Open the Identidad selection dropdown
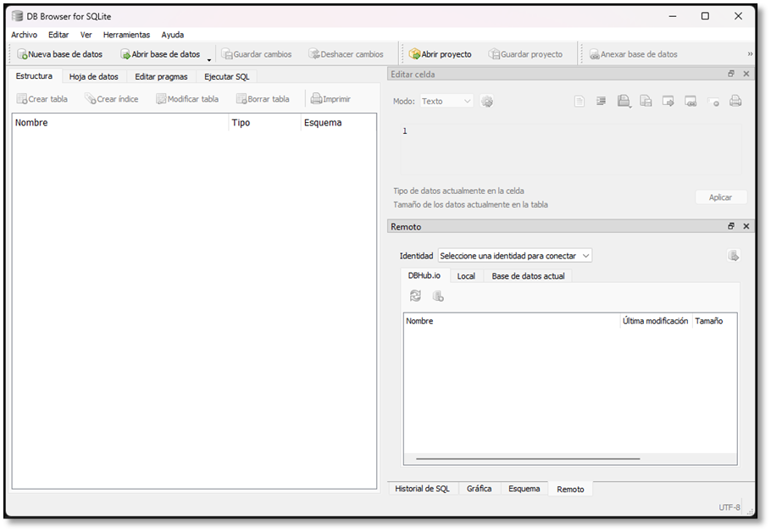 coord(515,256)
